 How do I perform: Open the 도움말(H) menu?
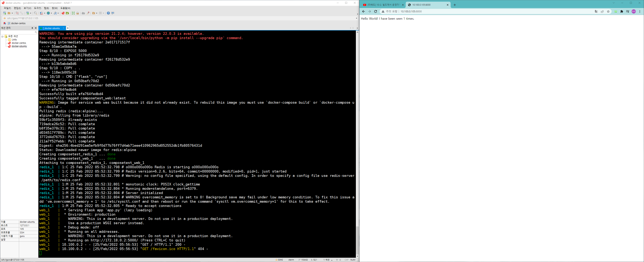[x=65, y=8]
